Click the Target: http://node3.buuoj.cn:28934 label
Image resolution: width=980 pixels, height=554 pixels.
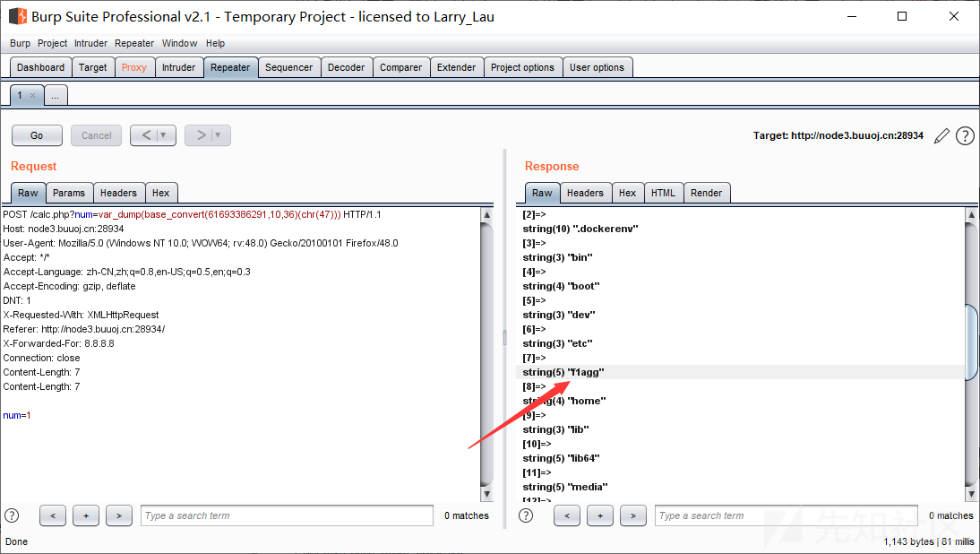click(838, 135)
